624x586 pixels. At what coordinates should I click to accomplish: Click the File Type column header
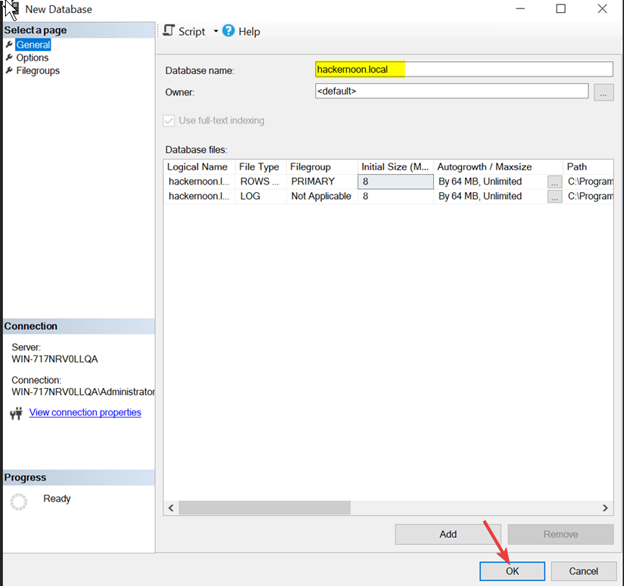click(x=261, y=167)
